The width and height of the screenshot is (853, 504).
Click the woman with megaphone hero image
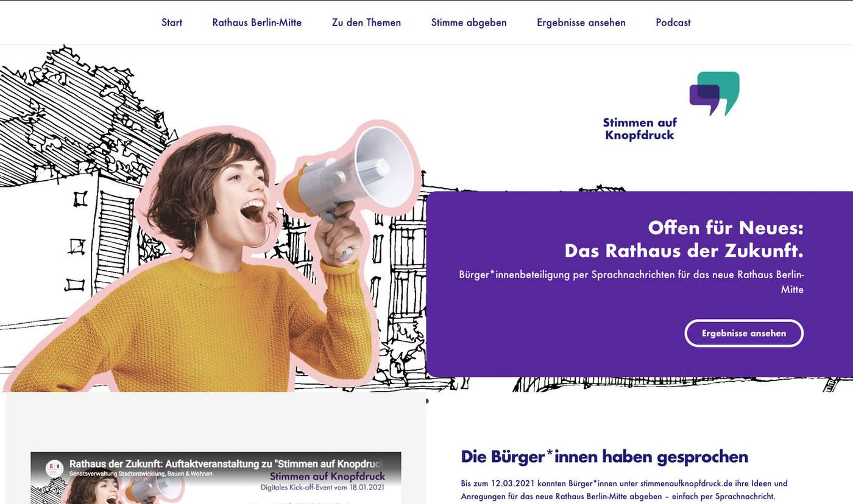[213, 256]
